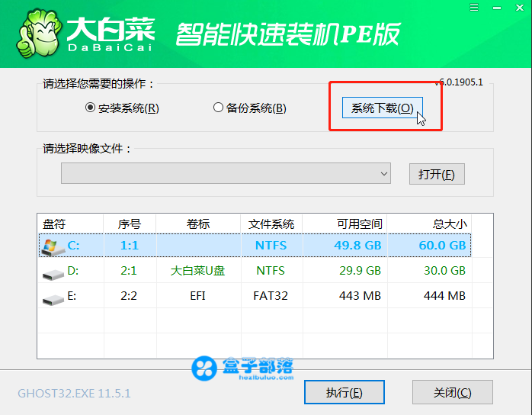Click NTFS in the D: row
The width and height of the screenshot is (532, 415).
coord(271,271)
